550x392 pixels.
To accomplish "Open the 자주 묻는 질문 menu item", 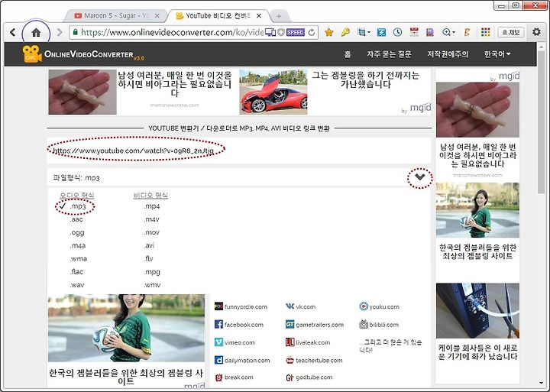I will coord(389,54).
